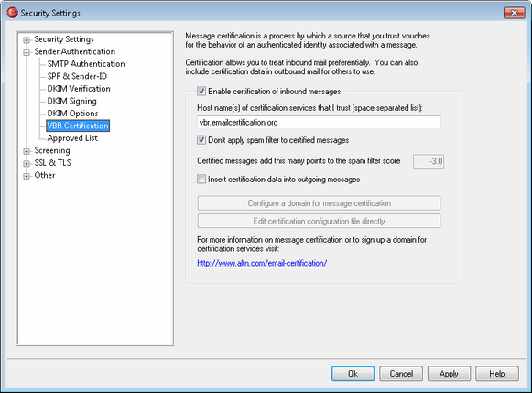Open the DKIM Signing page
The image size is (532, 393).
pyautogui.click(x=72, y=101)
